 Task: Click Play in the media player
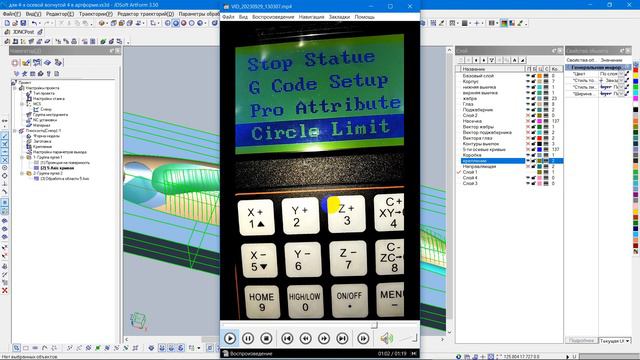(230, 338)
